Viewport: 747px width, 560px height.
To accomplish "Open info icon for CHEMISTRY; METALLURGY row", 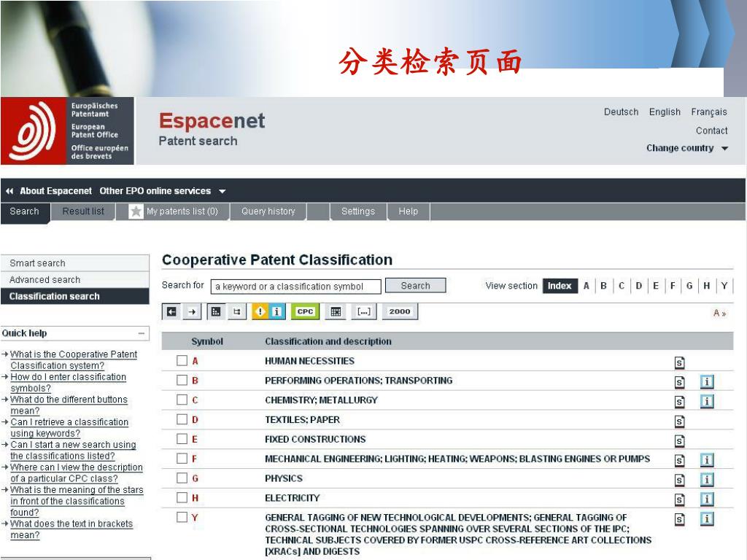I will [x=707, y=402].
